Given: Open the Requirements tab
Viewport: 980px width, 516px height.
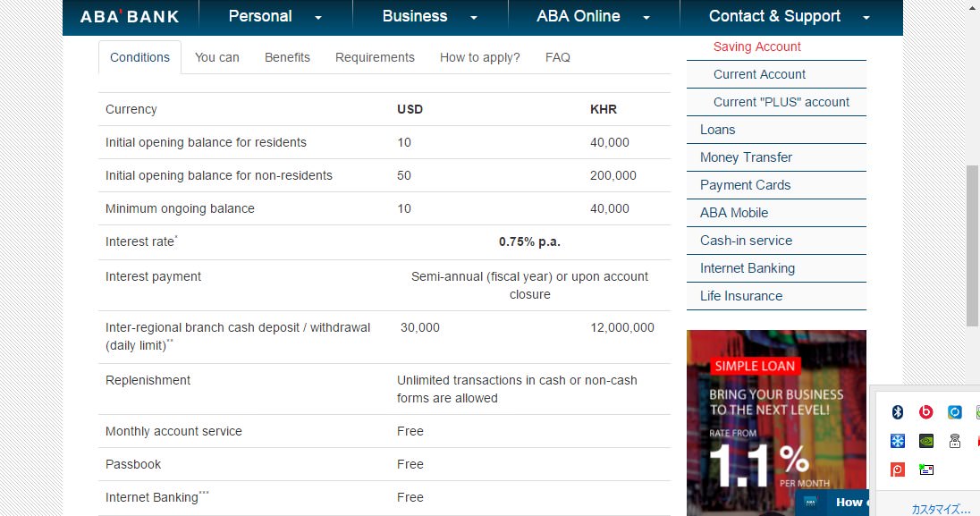Looking at the screenshot, I should click(x=375, y=57).
